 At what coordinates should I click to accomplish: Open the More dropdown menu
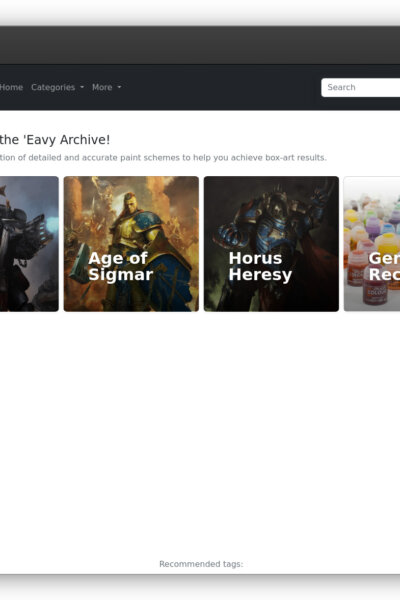pos(106,87)
